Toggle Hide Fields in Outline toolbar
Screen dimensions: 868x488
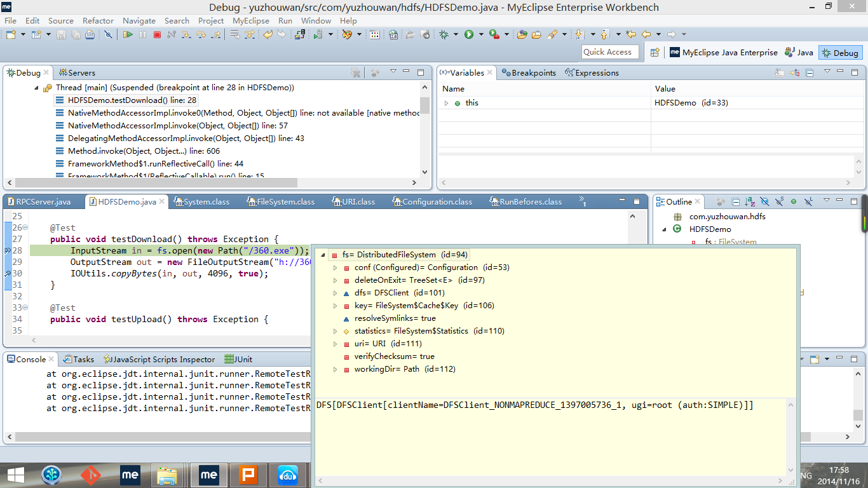[764, 202]
